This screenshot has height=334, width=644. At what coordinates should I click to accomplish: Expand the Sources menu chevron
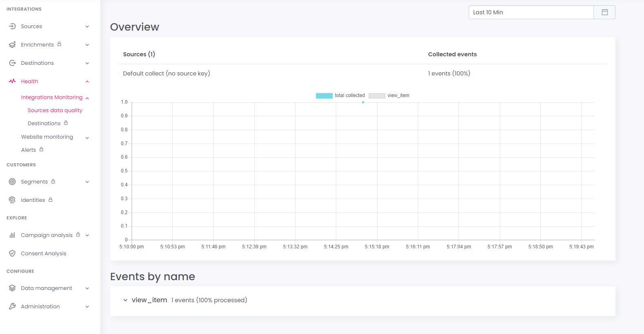[87, 27]
